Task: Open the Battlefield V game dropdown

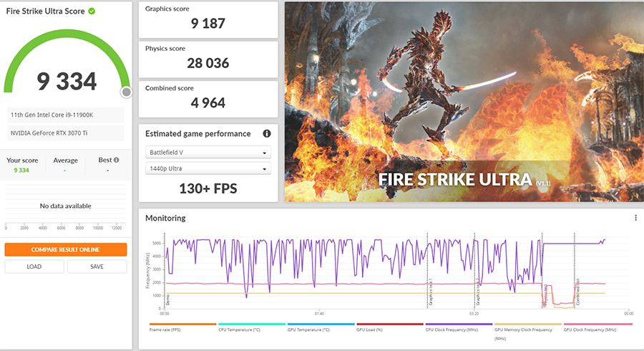Action: tap(208, 152)
